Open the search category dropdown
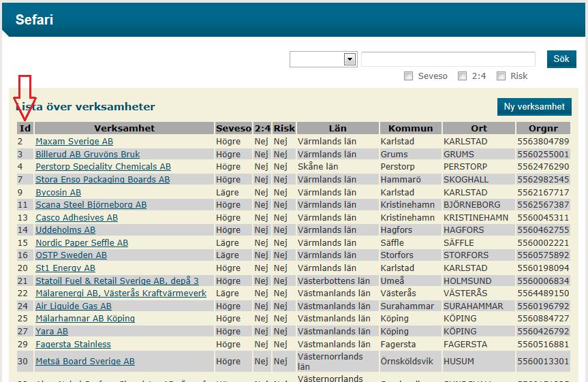 pyautogui.click(x=323, y=59)
